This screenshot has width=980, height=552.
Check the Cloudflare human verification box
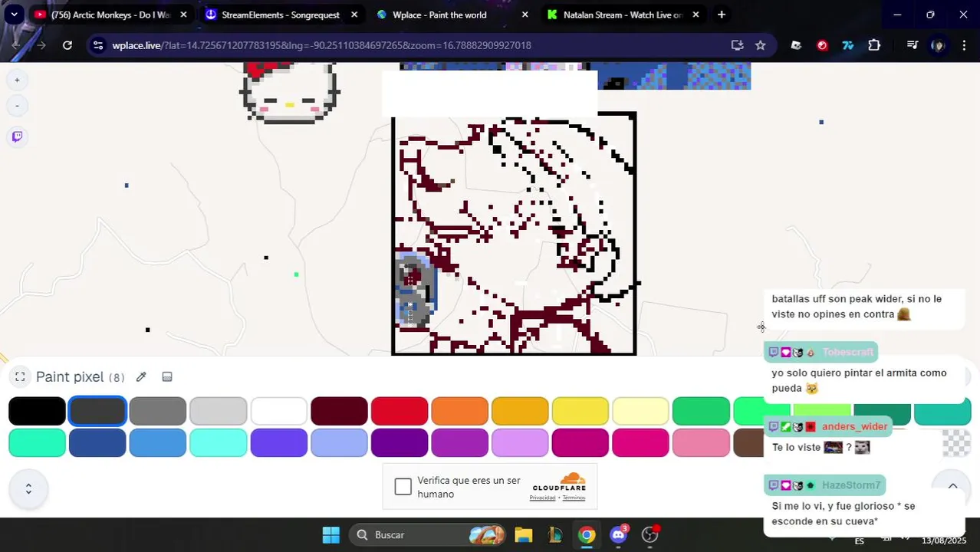[x=403, y=487]
